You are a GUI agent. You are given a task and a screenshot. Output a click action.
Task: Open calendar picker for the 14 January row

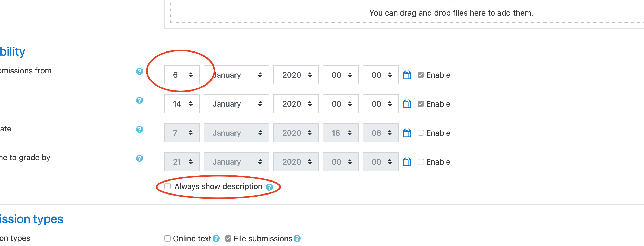tap(407, 104)
